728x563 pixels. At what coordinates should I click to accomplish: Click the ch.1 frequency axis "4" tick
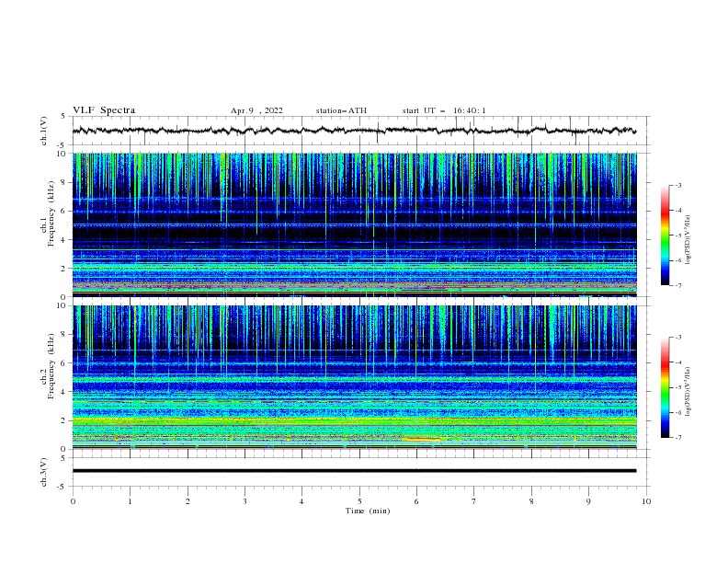coord(64,240)
